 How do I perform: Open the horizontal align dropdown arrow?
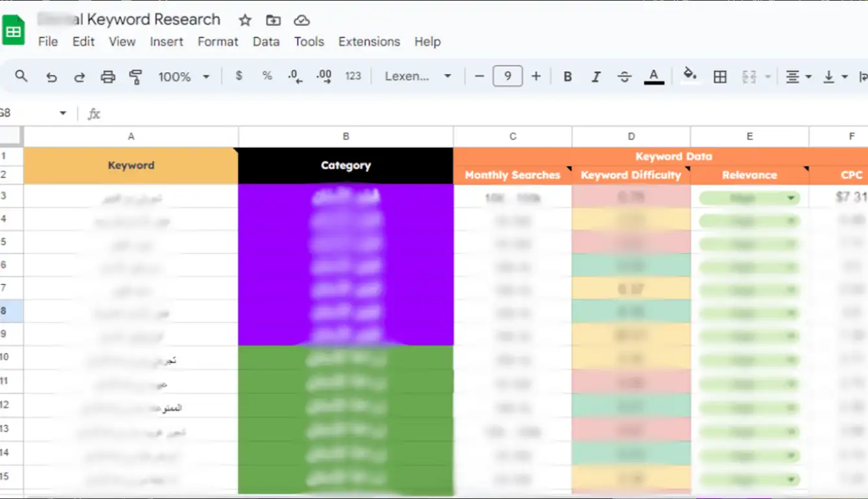tap(808, 77)
